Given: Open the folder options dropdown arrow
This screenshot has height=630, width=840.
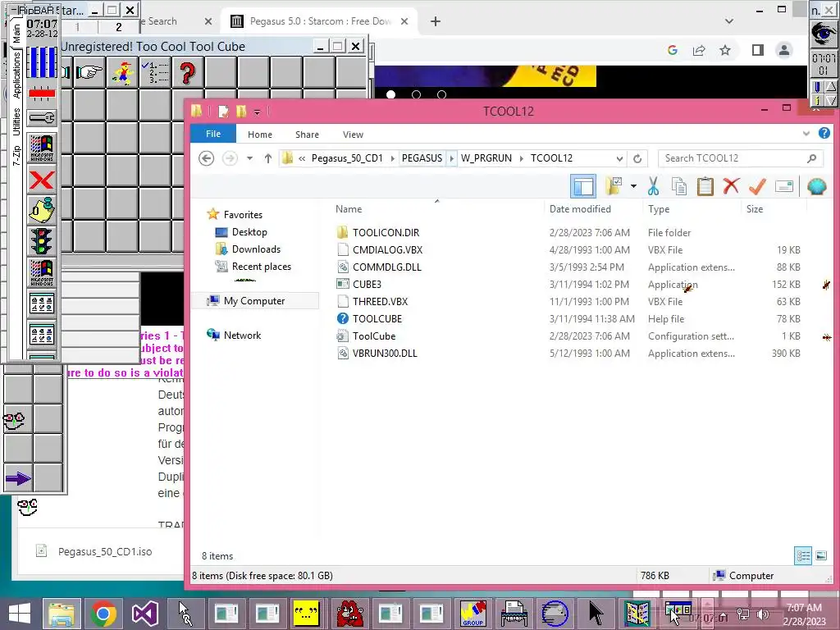Looking at the screenshot, I should coord(633,186).
